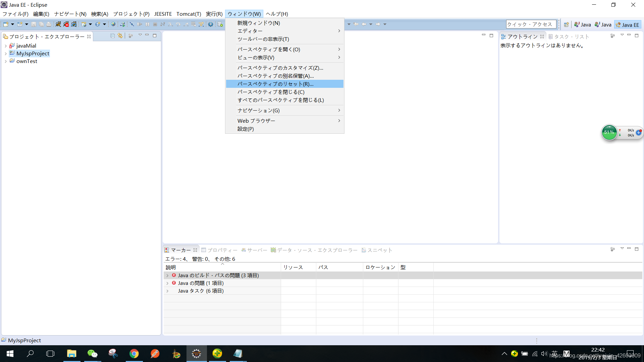This screenshot has height=362, width=644.
Task: Open ビューの表示 submenu
Action: 283,57
